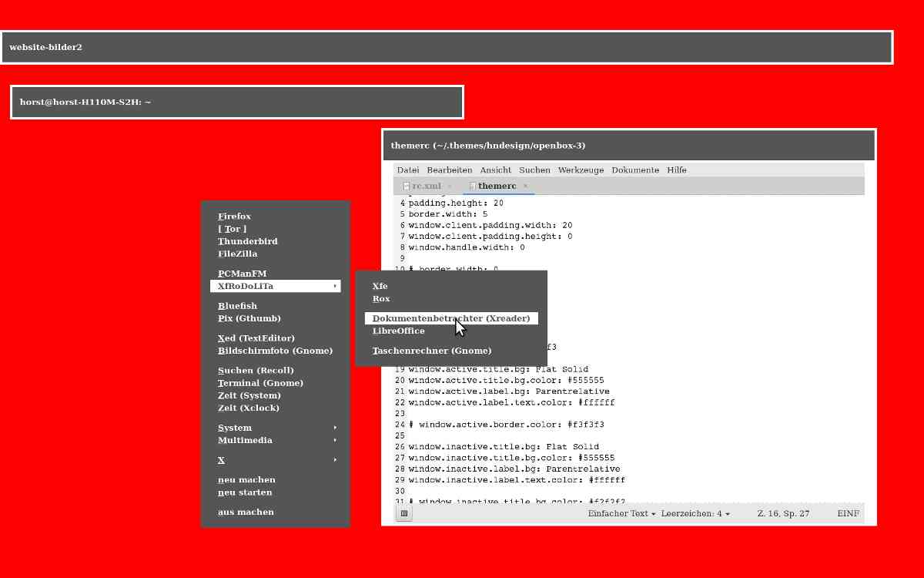Choose Bildschirmfoto (Gnome) menu entry
Screen dimensions: 924x578
click(275, 351)
